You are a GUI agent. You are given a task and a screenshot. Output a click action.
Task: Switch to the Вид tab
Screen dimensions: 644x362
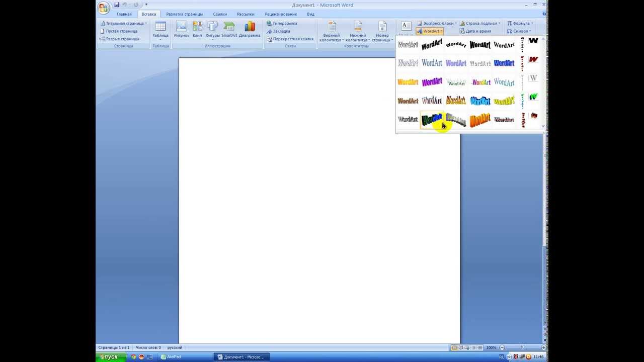coord(311,14)
